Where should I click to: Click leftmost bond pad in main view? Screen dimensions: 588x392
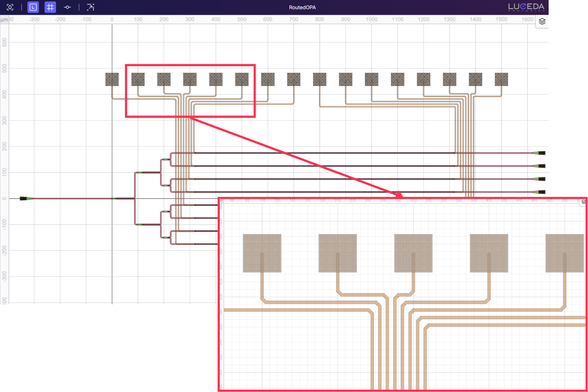click(112, 79)
